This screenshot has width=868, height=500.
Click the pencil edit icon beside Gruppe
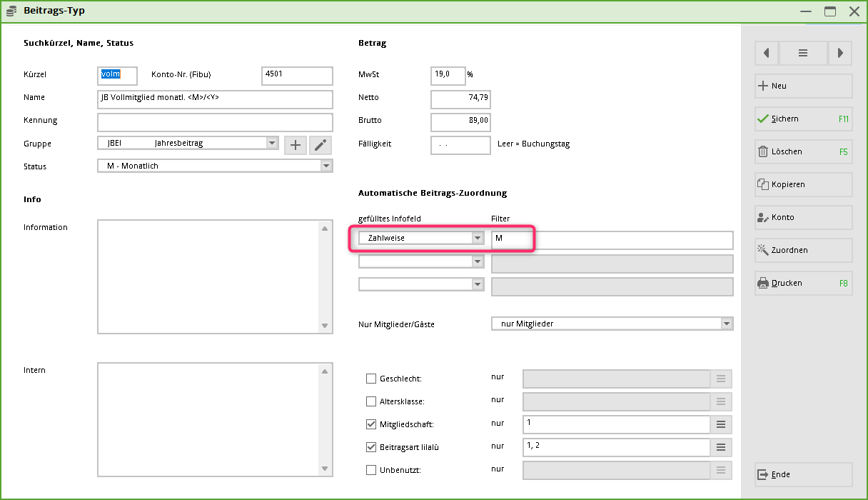(x=321, y=145)
